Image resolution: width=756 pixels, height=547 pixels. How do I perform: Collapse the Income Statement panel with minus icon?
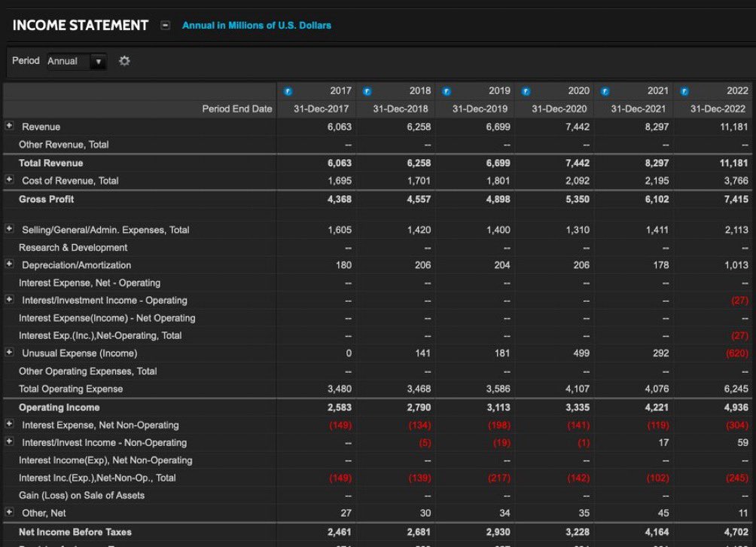166,25
